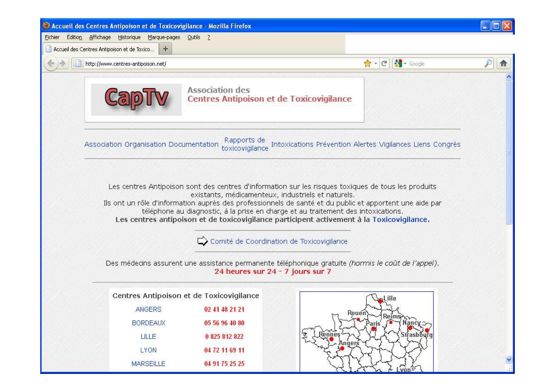Screen dimensions: 555x392
Task: Reload the page with the refresh icon
Action: pos(384,64)
